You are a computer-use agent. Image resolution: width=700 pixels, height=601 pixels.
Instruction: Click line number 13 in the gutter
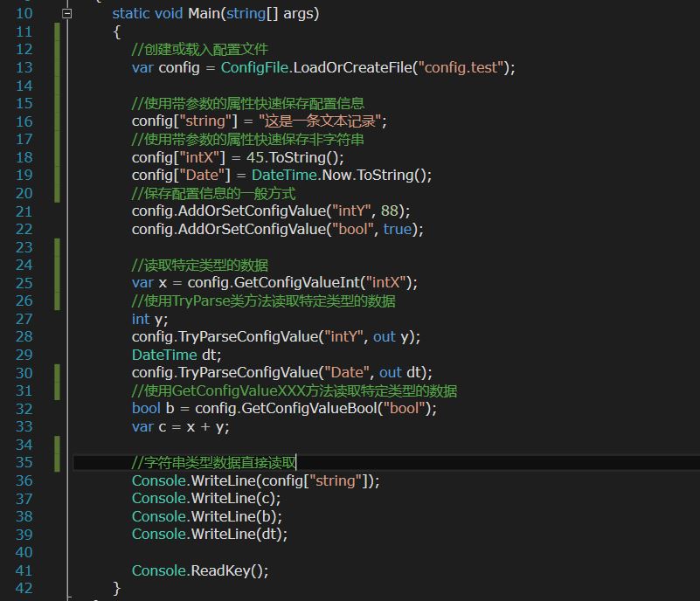(x=24, y=67)
